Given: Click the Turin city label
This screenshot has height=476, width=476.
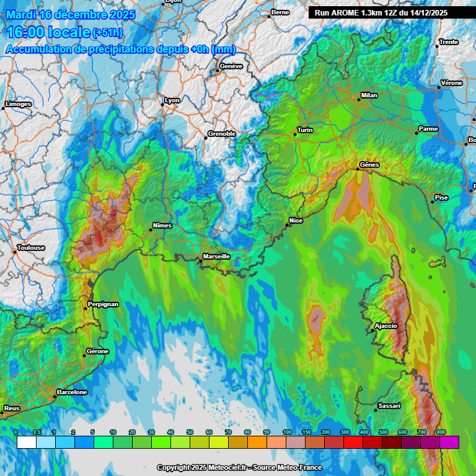Looking at the screenshot, I should click(305, 130).
